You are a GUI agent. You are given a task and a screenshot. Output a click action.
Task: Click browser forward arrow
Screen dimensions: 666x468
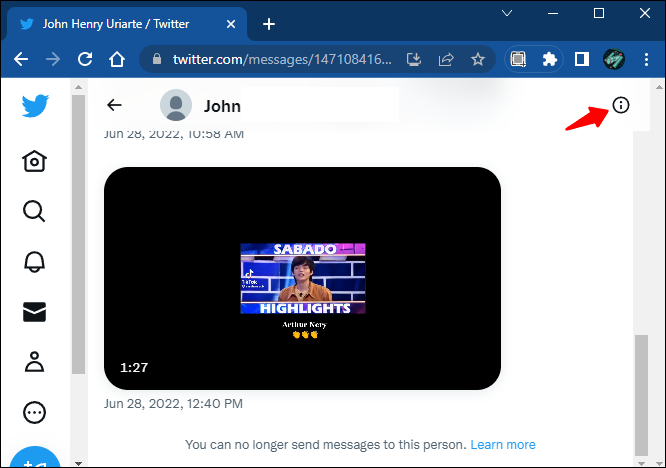(53, 59)
